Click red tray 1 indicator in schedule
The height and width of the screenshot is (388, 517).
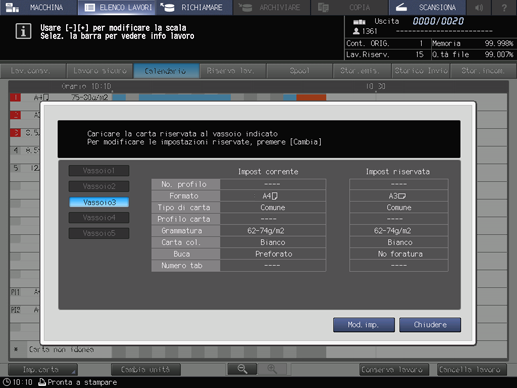coord(15,97)
